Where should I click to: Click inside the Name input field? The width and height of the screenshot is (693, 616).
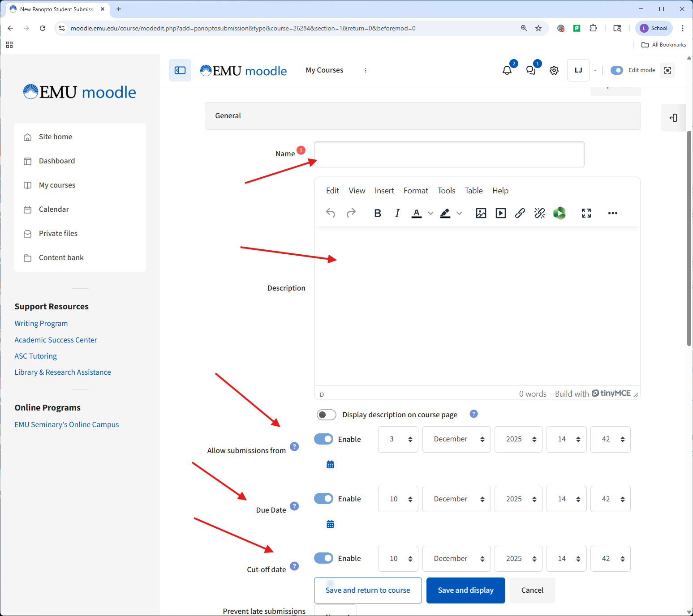(448, 154)
